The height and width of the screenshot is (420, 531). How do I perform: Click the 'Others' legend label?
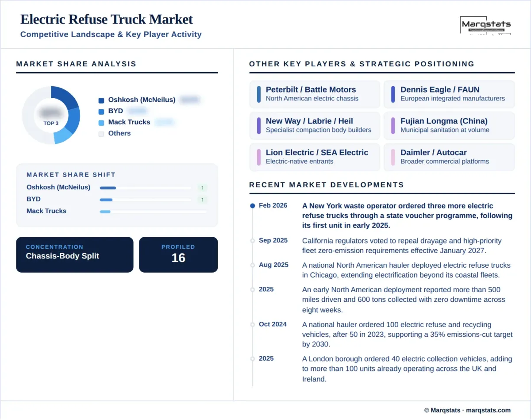pos(119,133)
